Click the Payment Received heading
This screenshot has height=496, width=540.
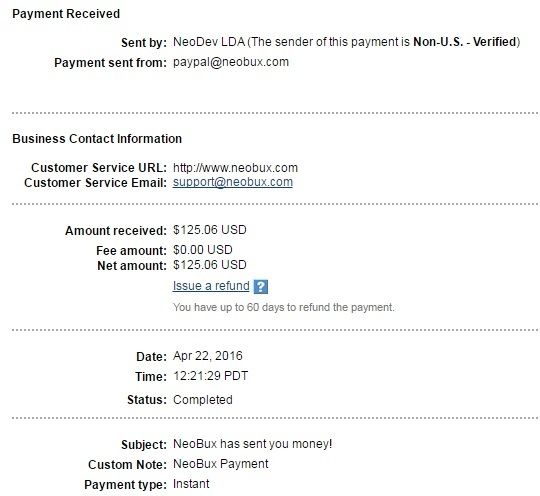(66, 14)
